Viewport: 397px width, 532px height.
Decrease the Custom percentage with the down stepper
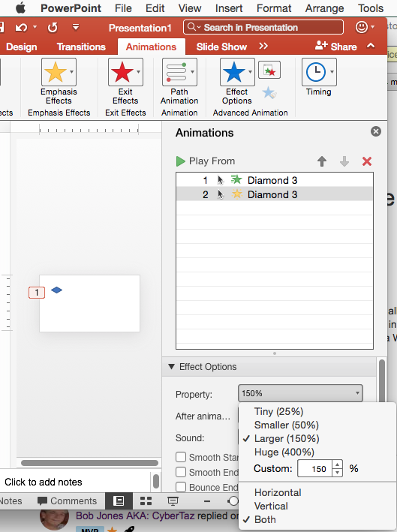point(337,473)
